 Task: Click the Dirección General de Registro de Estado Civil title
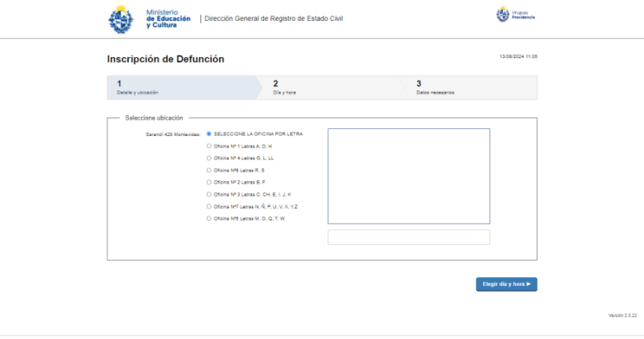(x=274, y=19)
